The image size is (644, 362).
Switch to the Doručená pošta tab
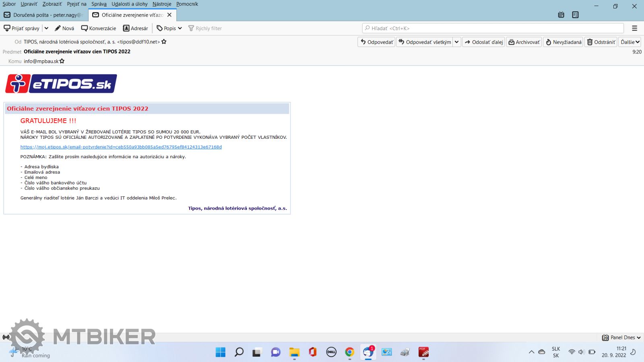coord(43,15)
